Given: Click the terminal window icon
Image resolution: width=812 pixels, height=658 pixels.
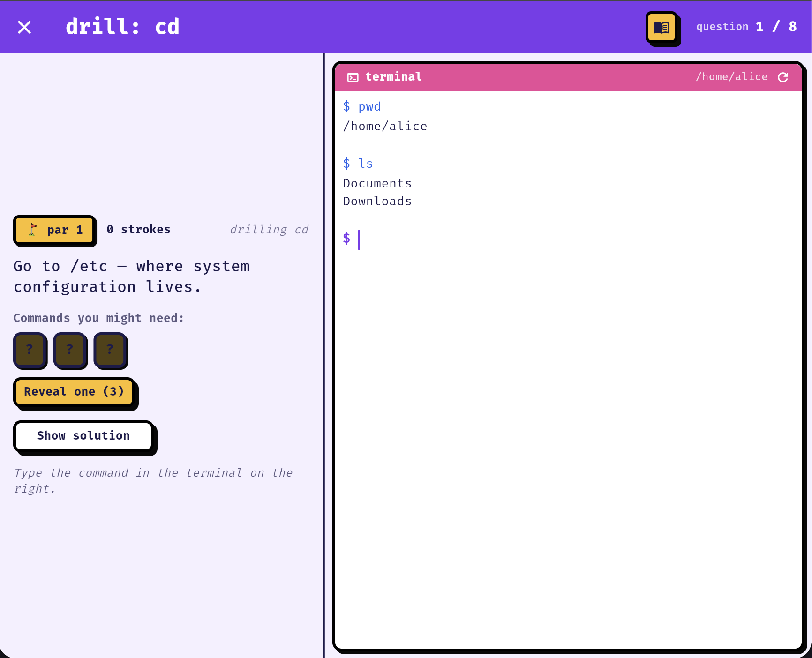Looking at the screenshot, I should [x=353, y=77].
